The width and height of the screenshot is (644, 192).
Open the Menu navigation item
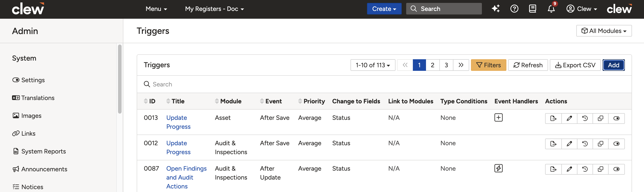coord(156,9)
